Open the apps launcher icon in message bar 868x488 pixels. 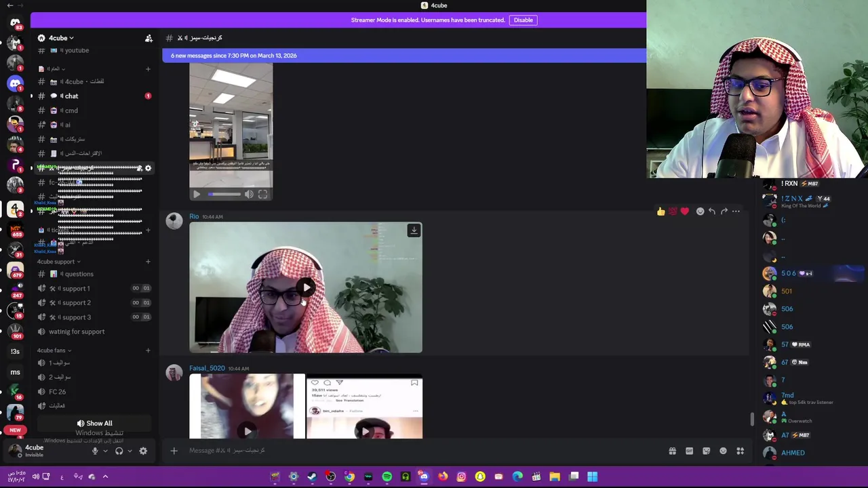point(741,451)
